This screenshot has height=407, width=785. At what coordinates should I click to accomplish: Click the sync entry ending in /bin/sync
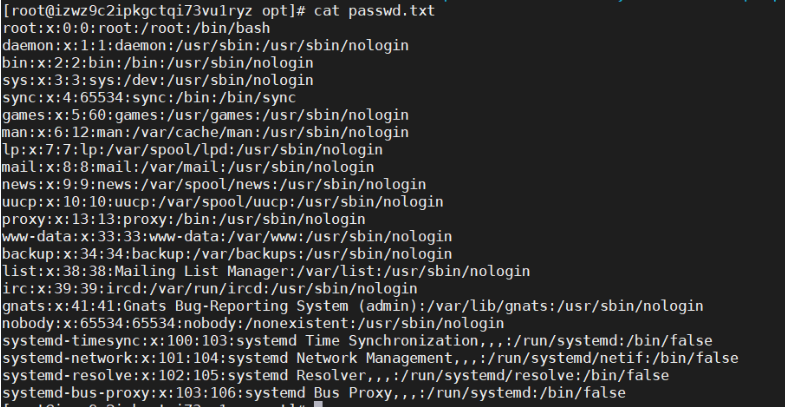[149, 98]
